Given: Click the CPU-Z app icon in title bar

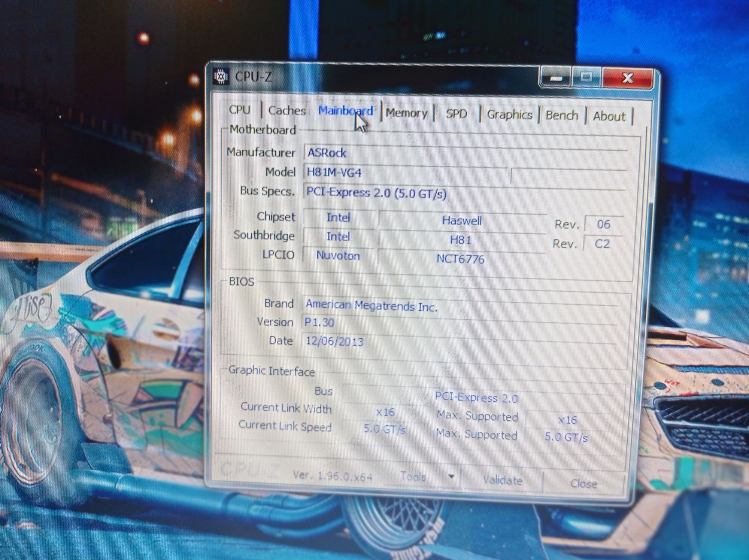Looking at the screenshot, I should [221, 76].
